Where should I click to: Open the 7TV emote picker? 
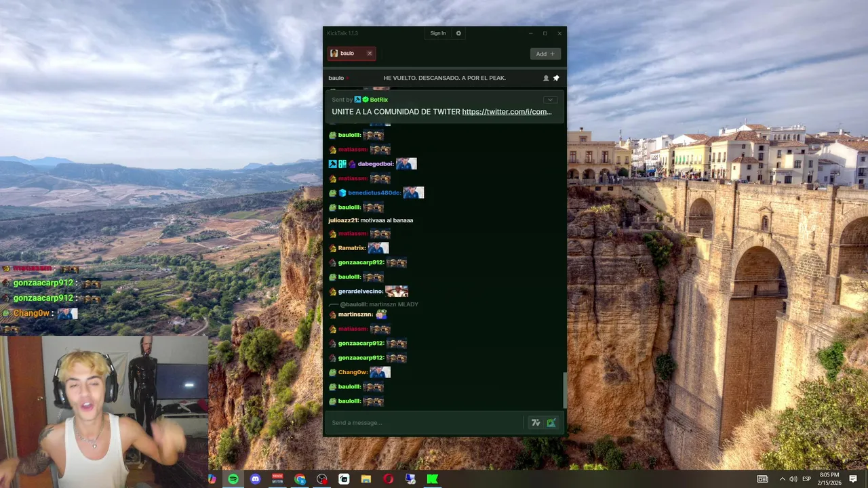[536, 423]
